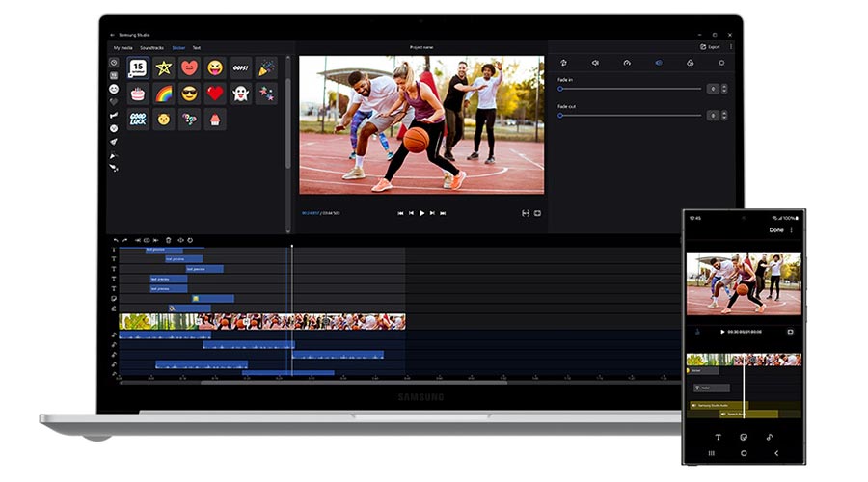Viewport: 868px width, 482px height.
Task: Step forward one frame in preview
Action: 432,213
